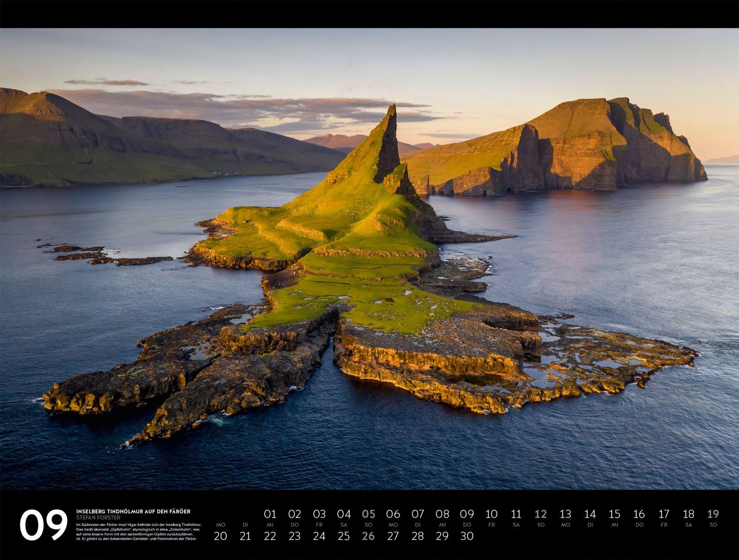739x560 pixels.
Task: Click the SA weekday label under 18
Action: tap(689, 525)
